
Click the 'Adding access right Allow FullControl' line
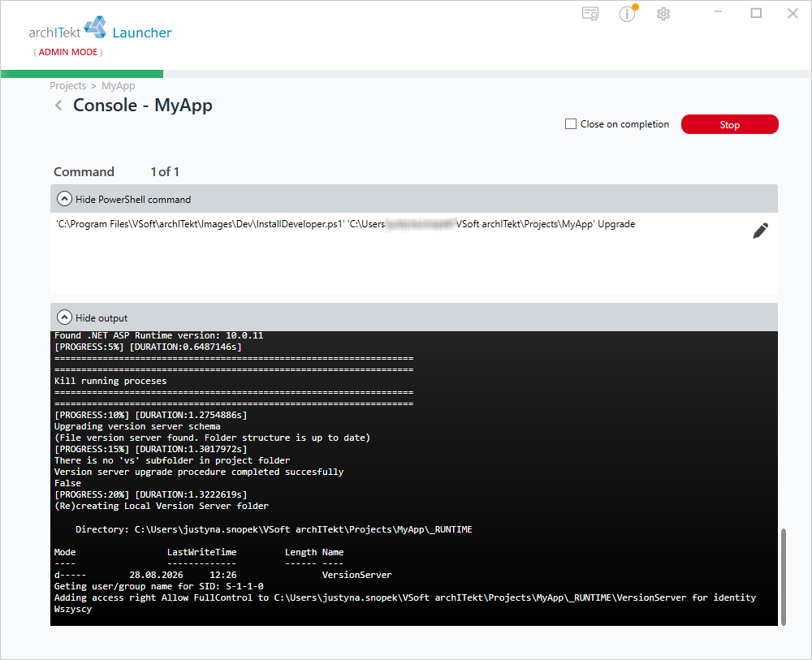point(405,597)
